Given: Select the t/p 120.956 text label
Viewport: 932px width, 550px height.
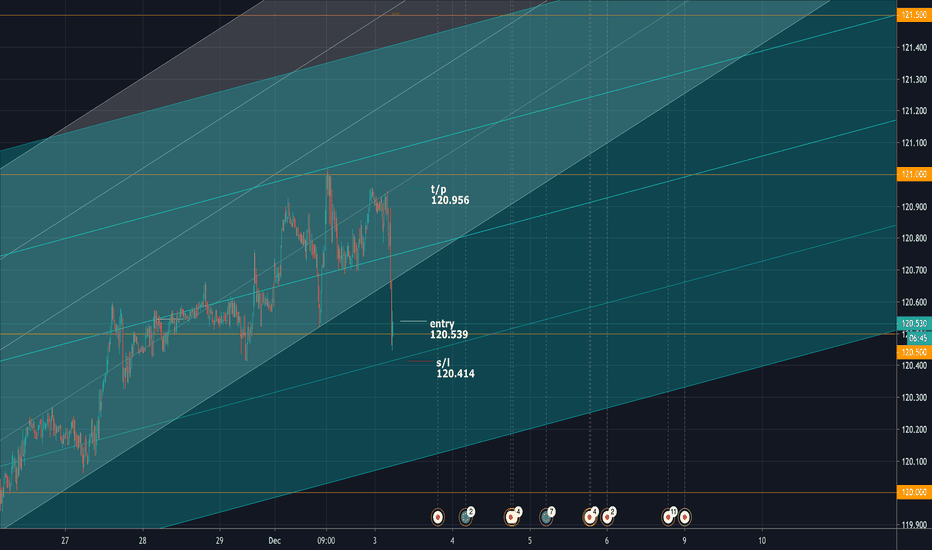Looking at the screenshot, I should click(449, 195).
